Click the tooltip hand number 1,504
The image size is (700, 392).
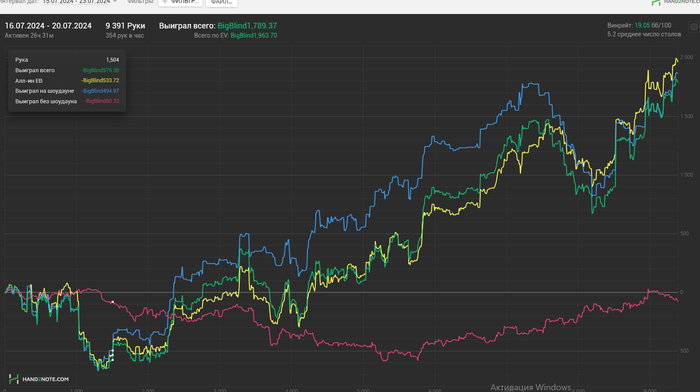pos(112,60)
